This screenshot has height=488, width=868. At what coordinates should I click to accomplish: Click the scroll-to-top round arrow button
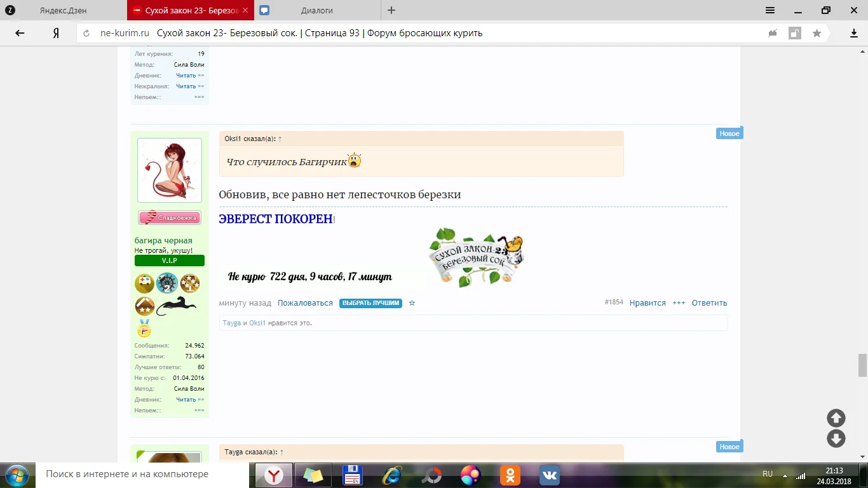[x=836, y=418]
